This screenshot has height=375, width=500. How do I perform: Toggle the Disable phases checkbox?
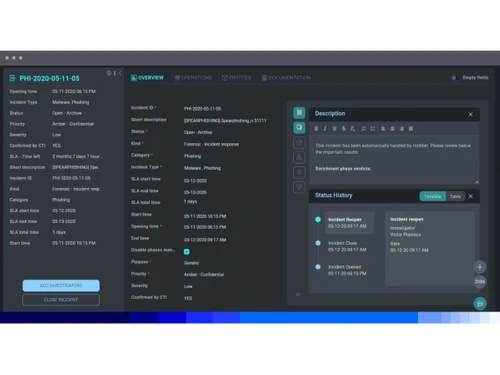(x=187, y=252)
